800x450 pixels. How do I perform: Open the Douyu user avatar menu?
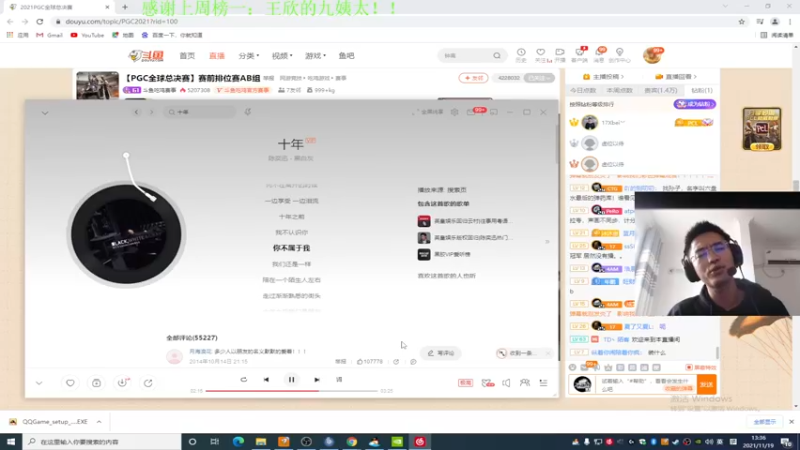[x=652, y=55]
